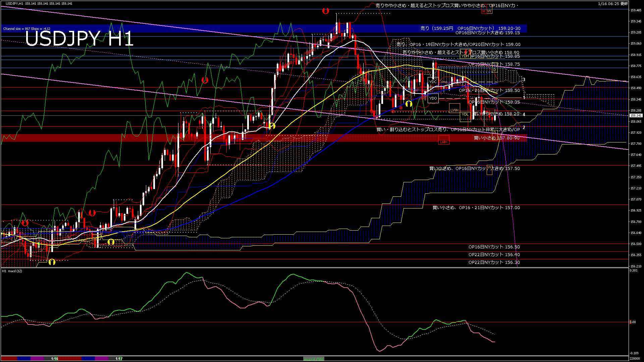Select the USDJPY H1 chart title

click(79, 39)
